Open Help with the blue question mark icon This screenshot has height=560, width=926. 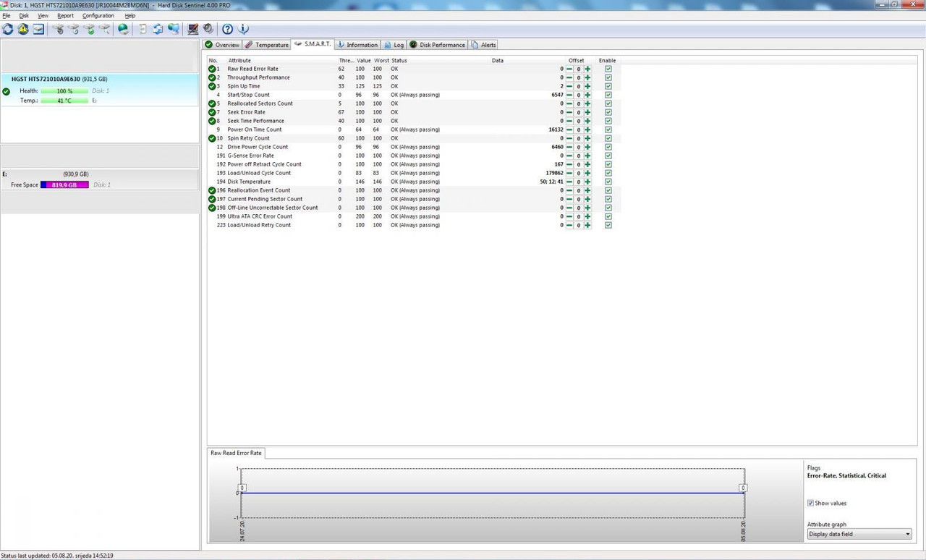click(x=227, y=29)
